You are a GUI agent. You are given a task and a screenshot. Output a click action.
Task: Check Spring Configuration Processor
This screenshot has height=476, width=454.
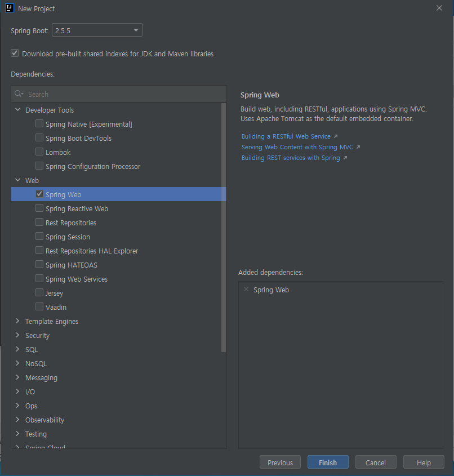[39, 166]
